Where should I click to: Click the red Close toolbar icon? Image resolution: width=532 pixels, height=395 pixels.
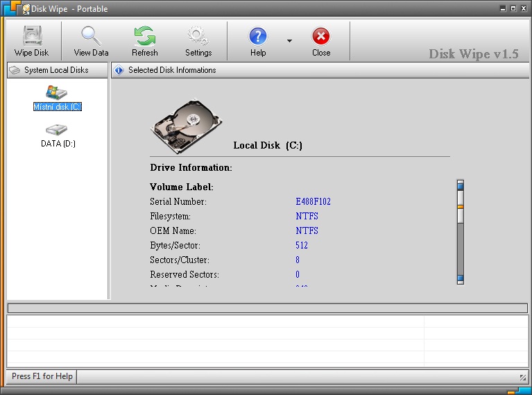320,36
